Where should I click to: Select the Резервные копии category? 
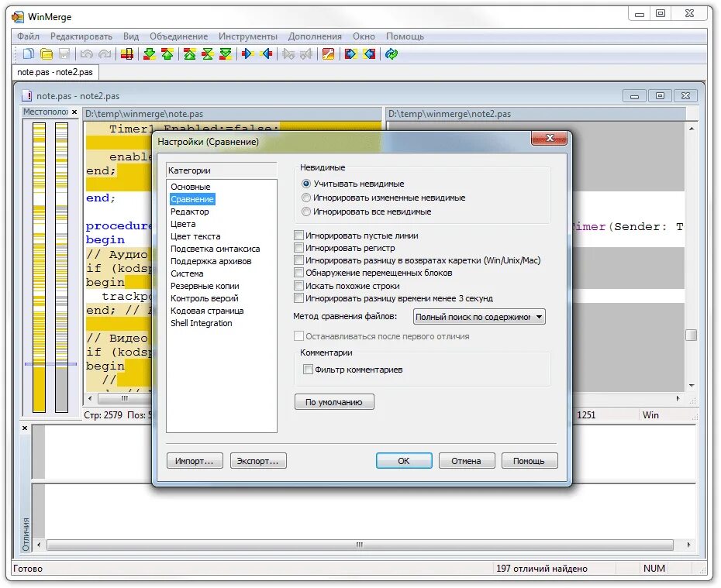(205, 286)
